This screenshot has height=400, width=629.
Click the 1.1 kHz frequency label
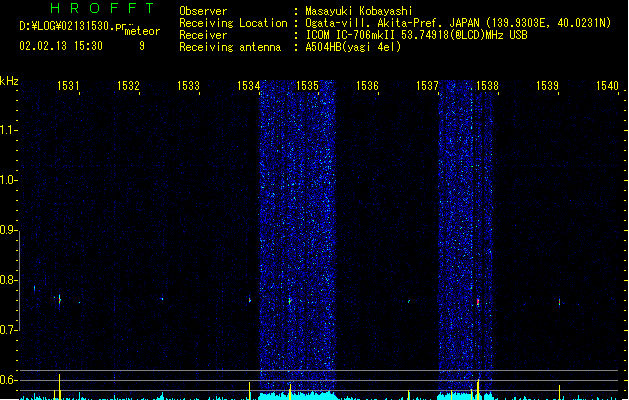(x=8, y=130)
